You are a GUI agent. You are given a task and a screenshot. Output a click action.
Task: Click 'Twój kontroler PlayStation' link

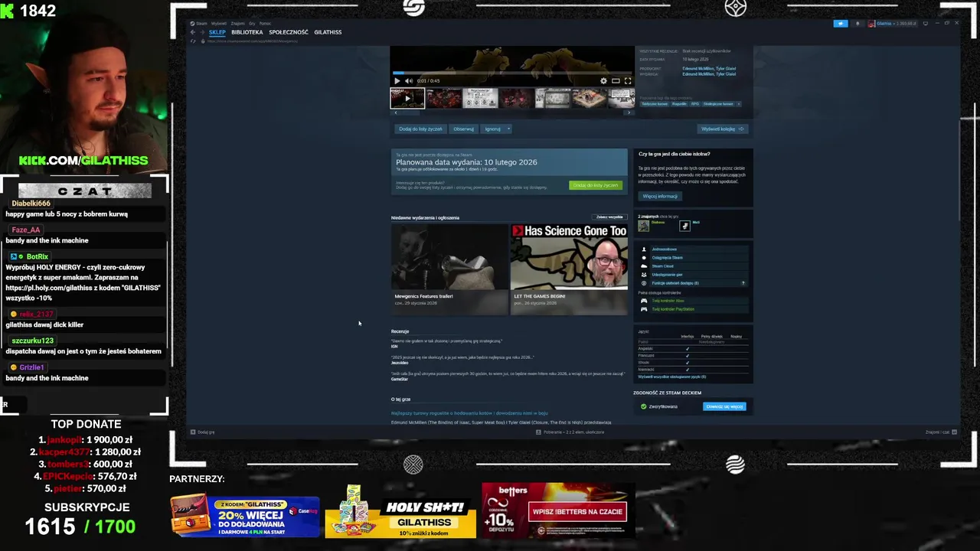pos(674,309)
